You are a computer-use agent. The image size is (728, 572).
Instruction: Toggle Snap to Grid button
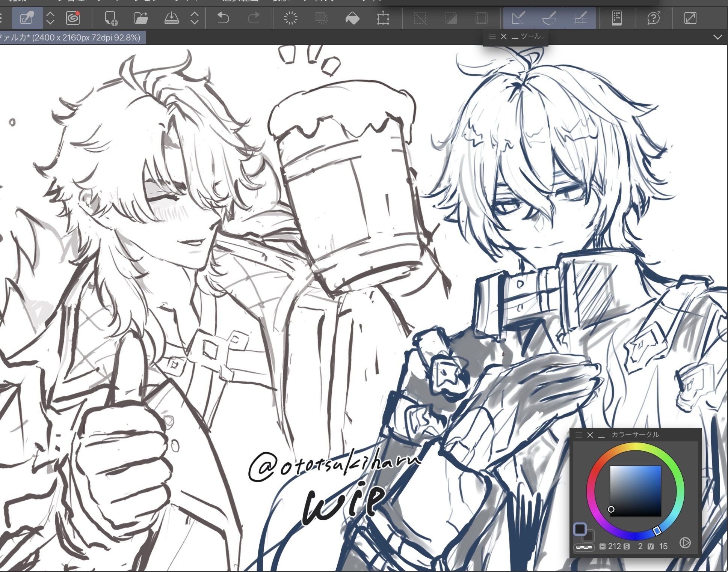pyautogui.click(x=581, y=18)
